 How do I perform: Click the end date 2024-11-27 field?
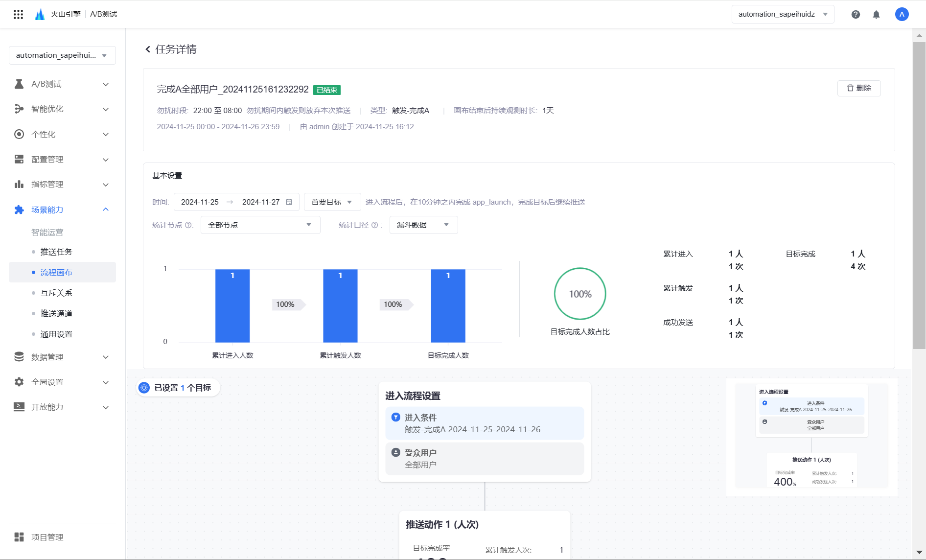[261, 202]
